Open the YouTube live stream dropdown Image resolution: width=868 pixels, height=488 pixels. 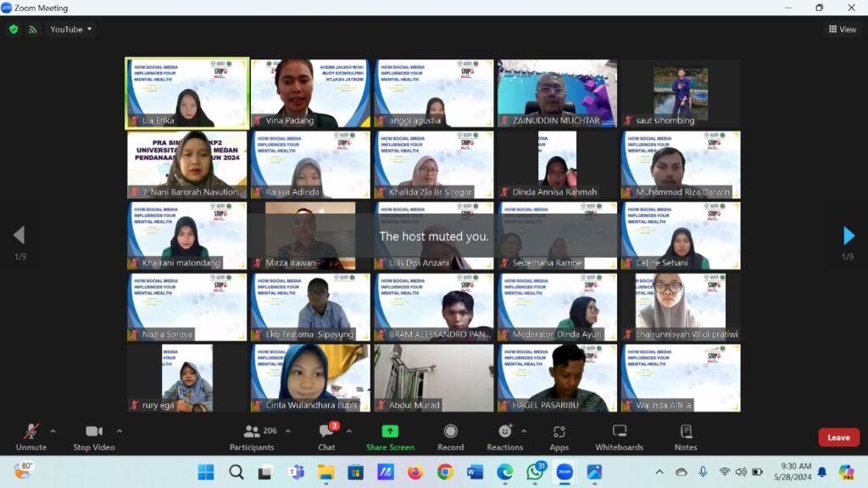[71, 29]
